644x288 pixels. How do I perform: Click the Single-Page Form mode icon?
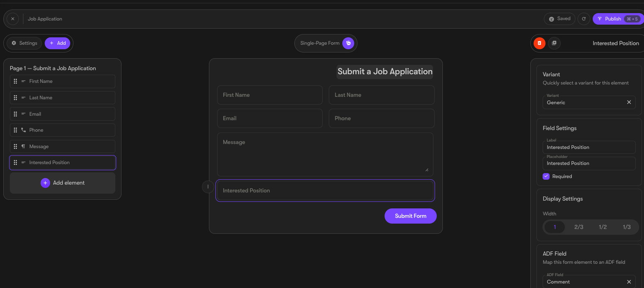[x=348, y=43]
